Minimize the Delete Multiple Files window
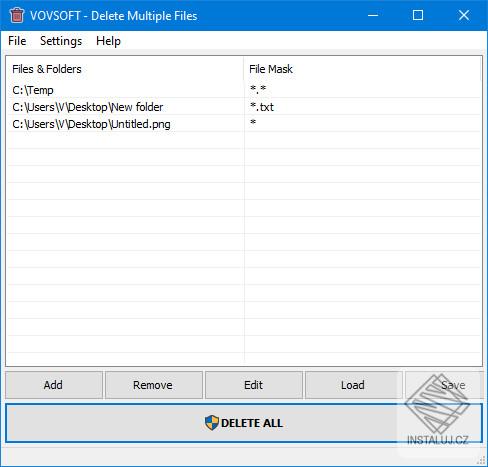Viewport: 488px width, 467px height. [373, 15]
